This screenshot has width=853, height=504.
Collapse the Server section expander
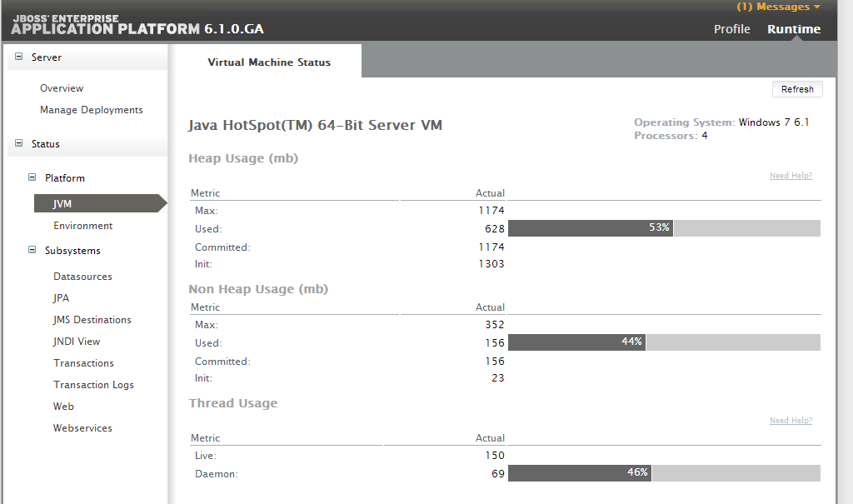coord(19,57)
